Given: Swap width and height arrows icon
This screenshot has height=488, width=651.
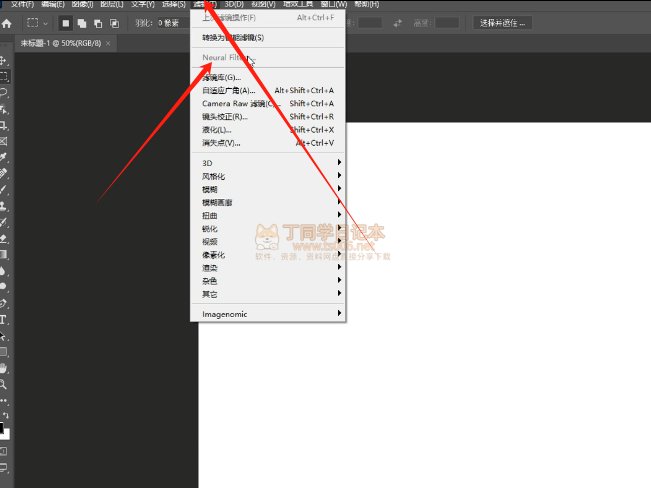Looking at the screenshot, I should (x=397, y=23).
